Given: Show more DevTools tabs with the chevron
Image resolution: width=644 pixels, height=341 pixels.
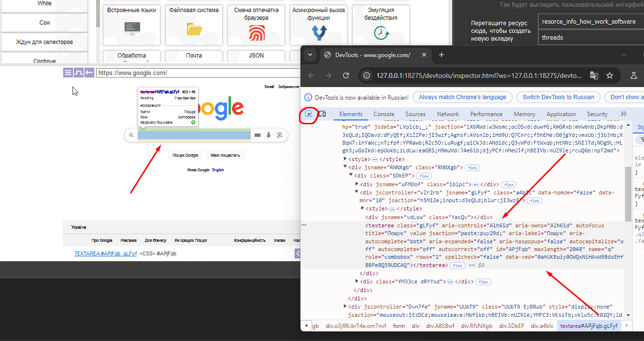Looking at the screenshot, I should 623,114.
